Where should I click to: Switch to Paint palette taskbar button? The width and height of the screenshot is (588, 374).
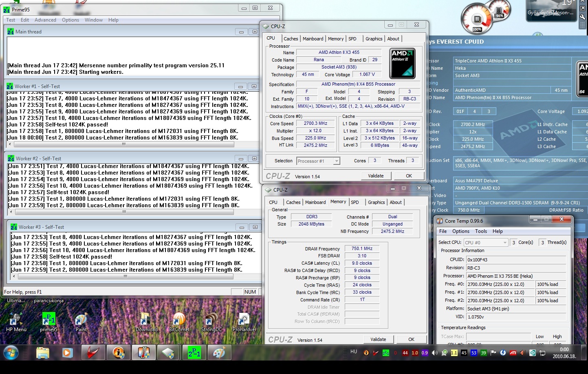pos(220,353)
